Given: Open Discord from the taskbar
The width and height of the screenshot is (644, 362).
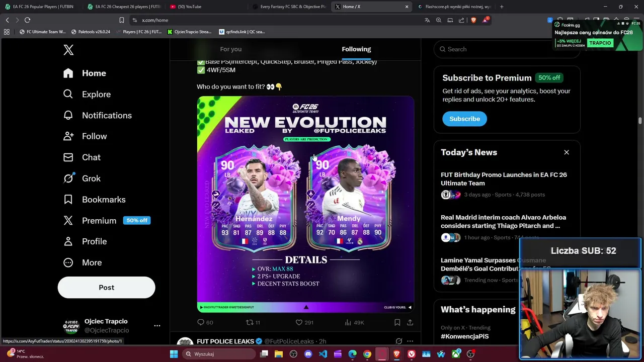Looking at the screenshot, I should (x=308, y=354).
